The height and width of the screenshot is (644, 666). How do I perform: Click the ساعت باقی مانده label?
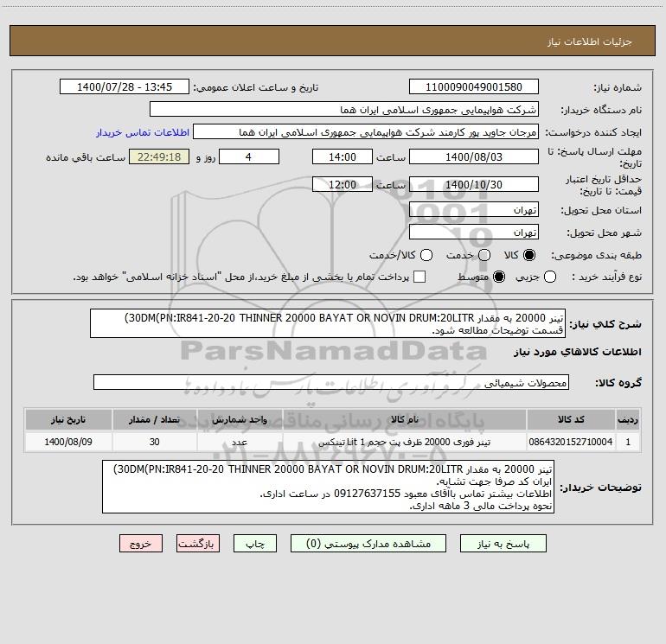(86, 157)
